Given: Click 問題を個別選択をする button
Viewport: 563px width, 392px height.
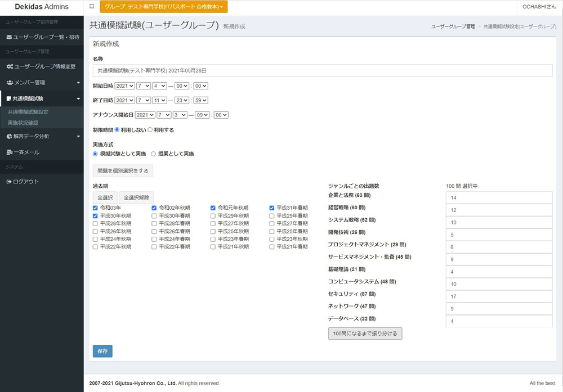Looking at the screenshot, I should click(123, 171).
